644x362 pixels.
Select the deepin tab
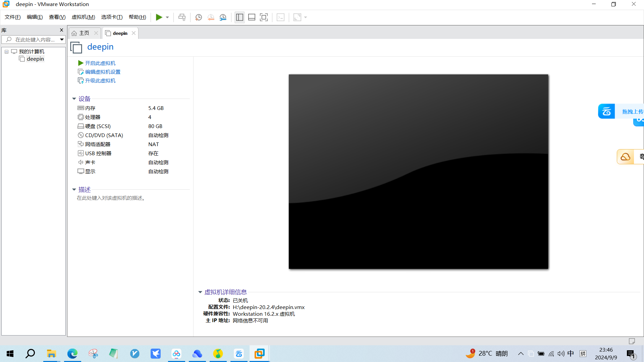[x=119, y=33]
